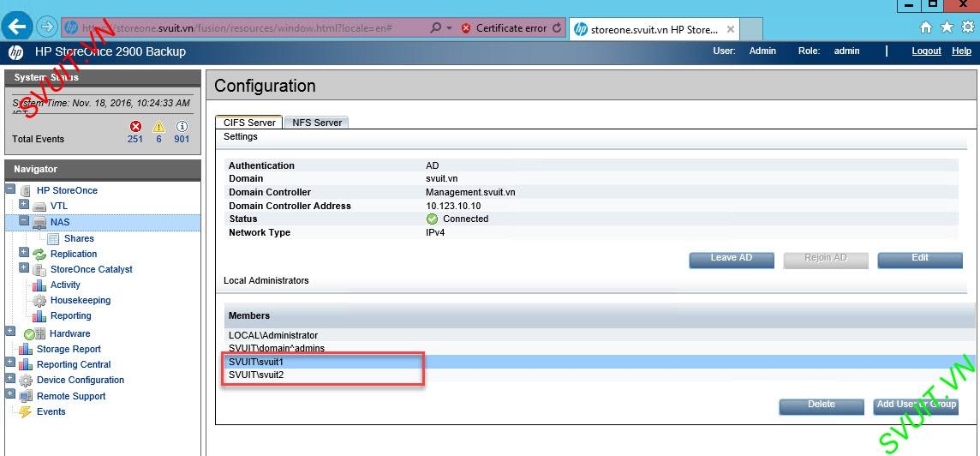Click the browser Forward arrow button
Screen dimensions: 980x456
pos(47,27)
